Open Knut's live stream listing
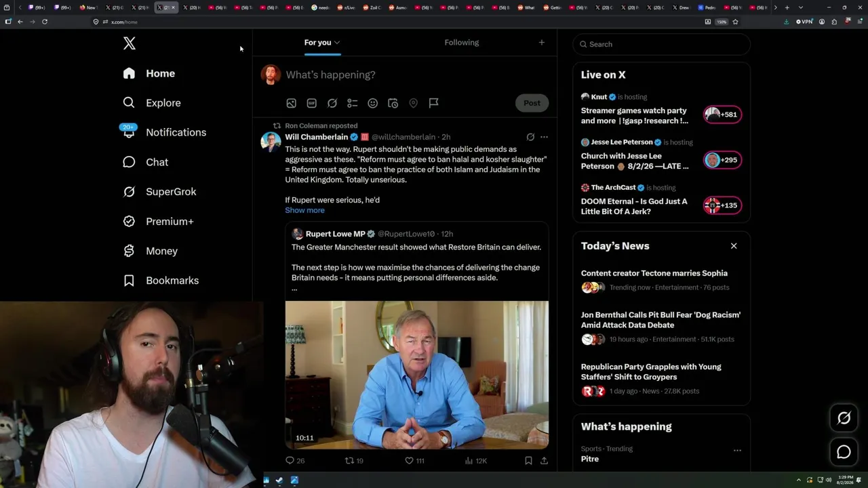This screenshot has width=868, height=488. (661, 110)
